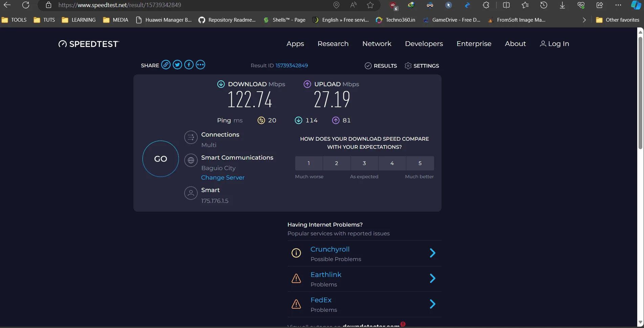Open more share options ellipsis
Image resolution: width=644 pixels, height=328 pixels.
coord(200,65)
